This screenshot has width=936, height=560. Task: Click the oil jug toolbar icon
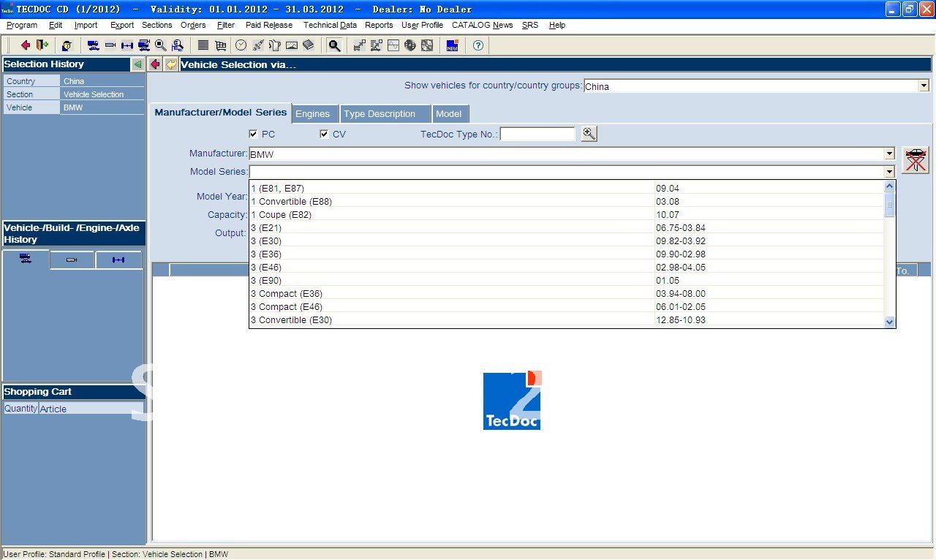[275, 45]
